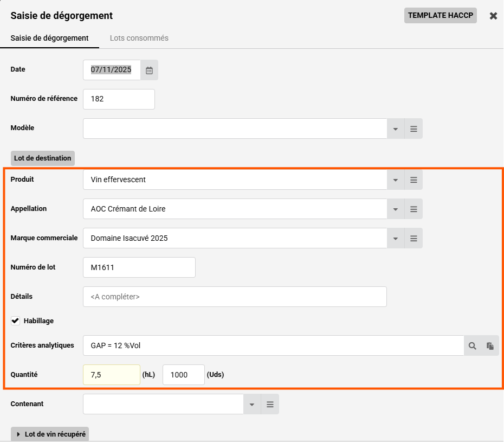Open the list icon beside Contenant

pyautogui.click(x=270, y=405)
